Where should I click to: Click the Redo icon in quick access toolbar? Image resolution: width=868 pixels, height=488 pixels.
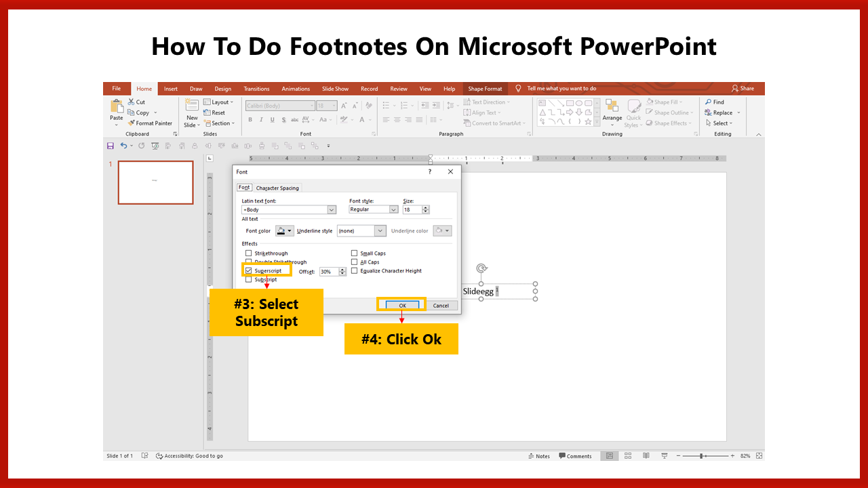coord(141,146)
